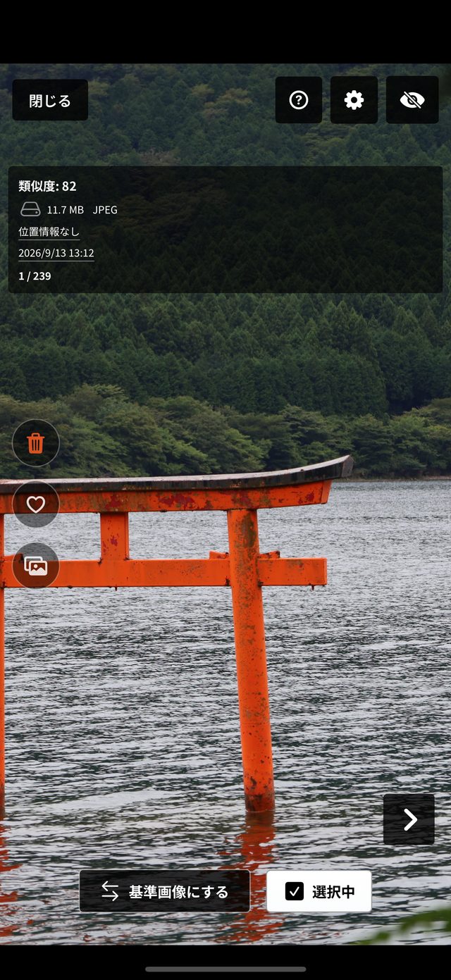451x980 pixels.
Task: Tap the 1 / 239 counter text
Action: tap(35, 276)
